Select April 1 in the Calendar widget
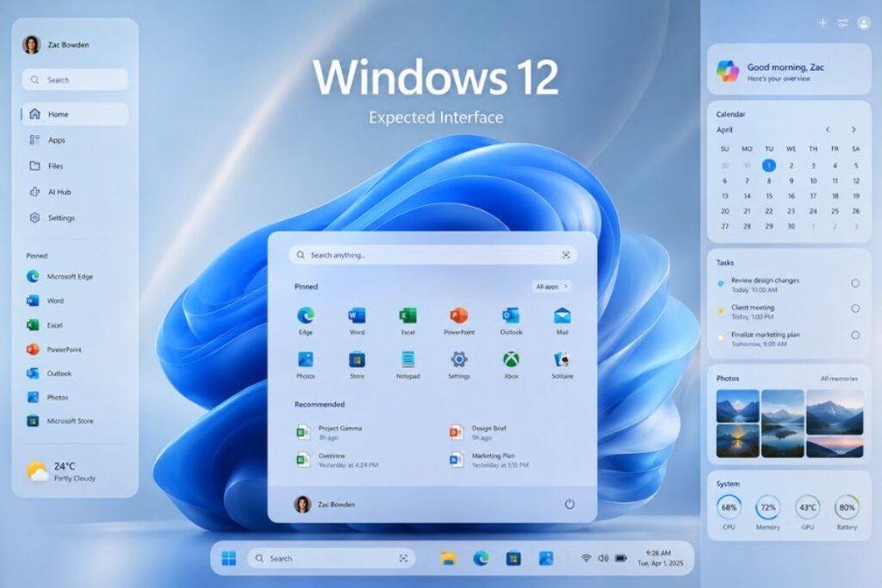882x588 pixels. 769,165
